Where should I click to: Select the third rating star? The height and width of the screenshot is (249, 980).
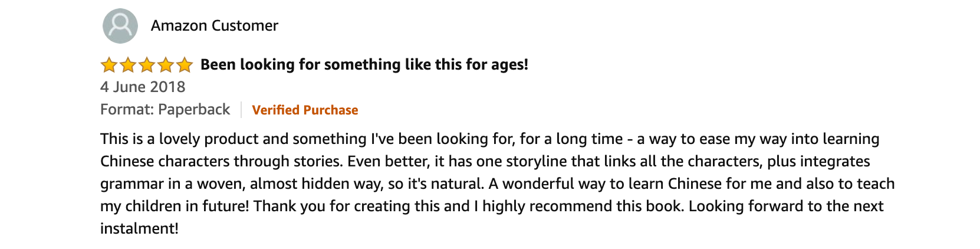point(147,64)
